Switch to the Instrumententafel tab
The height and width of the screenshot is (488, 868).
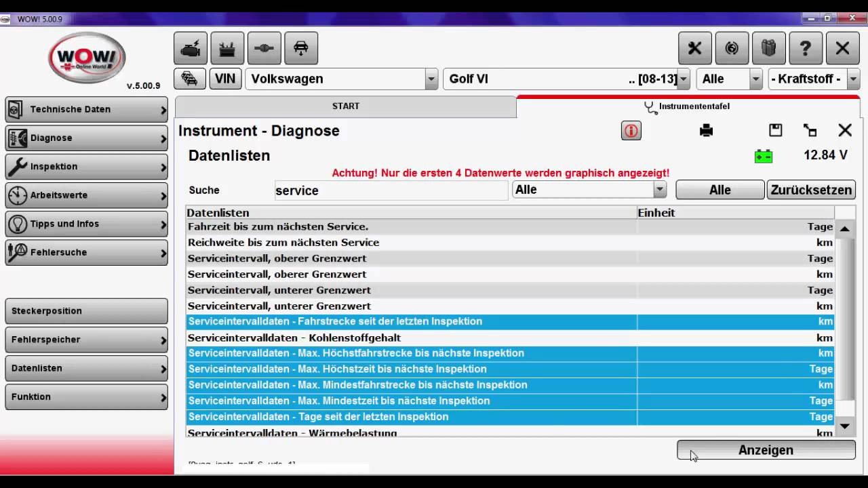(x=688, y=106)
